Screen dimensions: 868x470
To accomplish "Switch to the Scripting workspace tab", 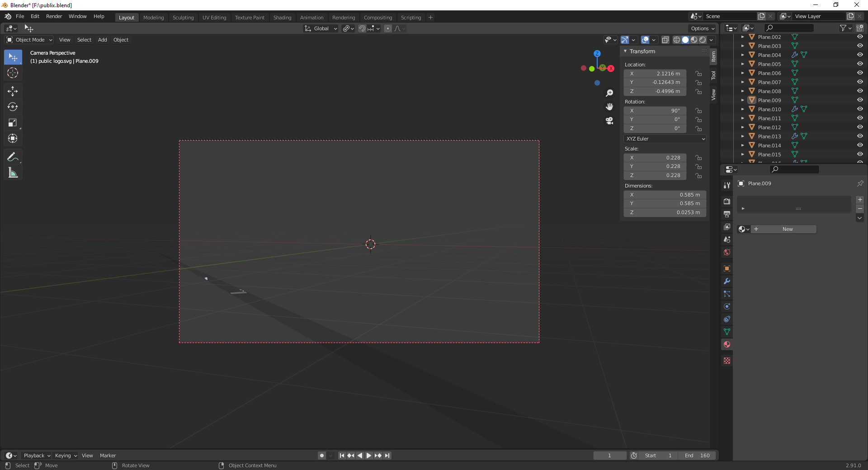I will [411, 18].
